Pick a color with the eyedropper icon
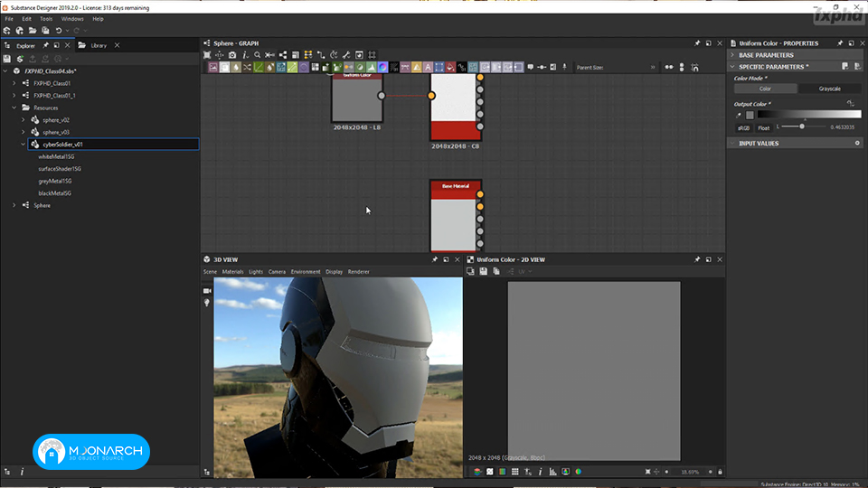This screenshot has width=868, height=488. coord(739,115)
